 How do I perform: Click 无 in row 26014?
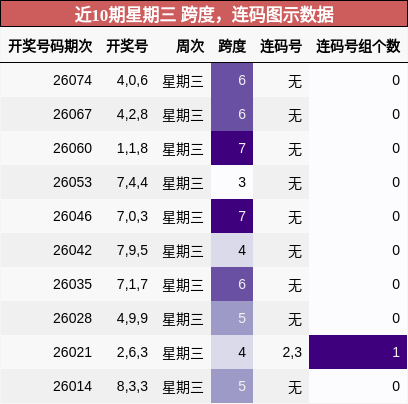click(x=295, y=387)
